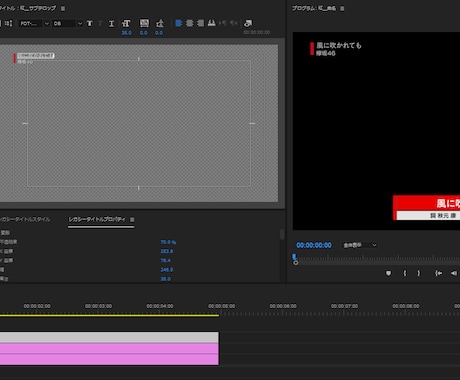Open program monitor panel menu
Screen dimensions: 460x380
(342, 8)
